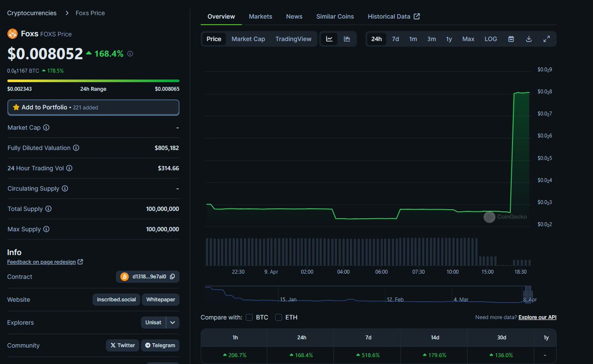
Task: Click 12. Feb in navigator timeline
Action: point(395,299)
